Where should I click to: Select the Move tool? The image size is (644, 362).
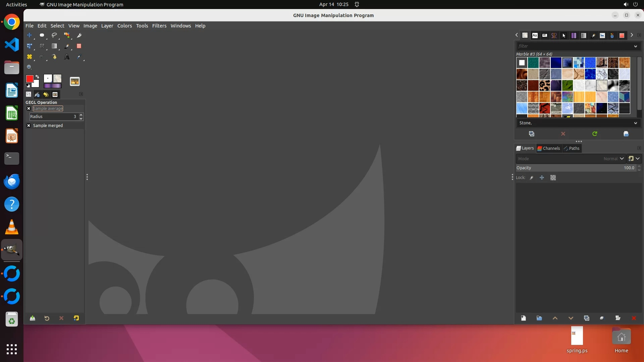pyautogui.click(x=30, y=35)
